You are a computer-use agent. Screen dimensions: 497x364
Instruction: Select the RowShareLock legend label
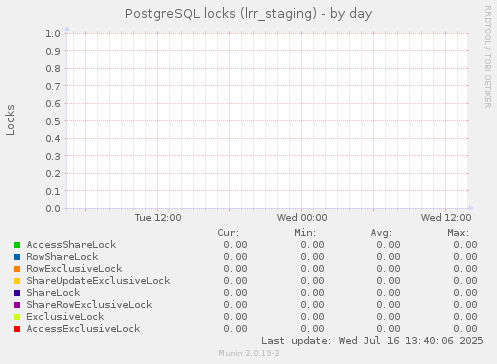point(62,257)
